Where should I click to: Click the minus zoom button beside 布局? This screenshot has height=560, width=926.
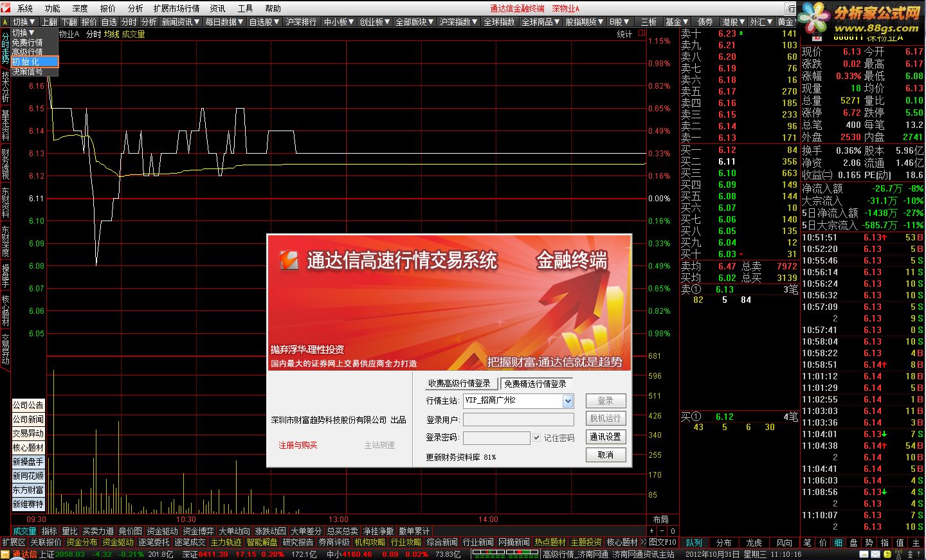pos(662,531)
